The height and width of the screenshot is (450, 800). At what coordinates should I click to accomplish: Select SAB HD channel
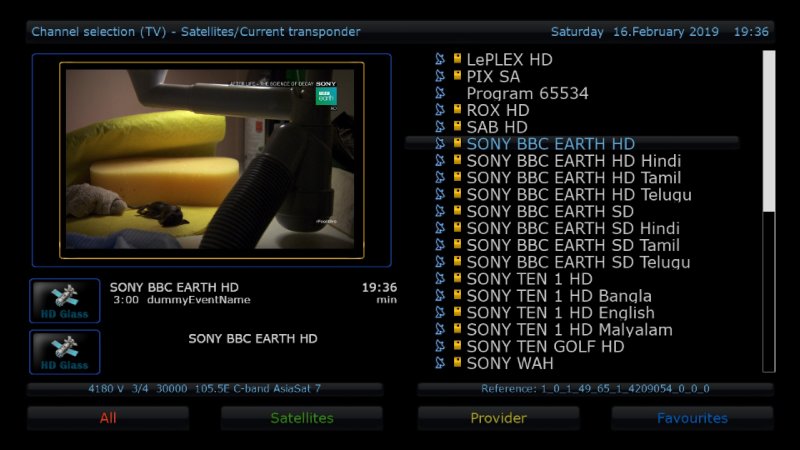(496, 127)
